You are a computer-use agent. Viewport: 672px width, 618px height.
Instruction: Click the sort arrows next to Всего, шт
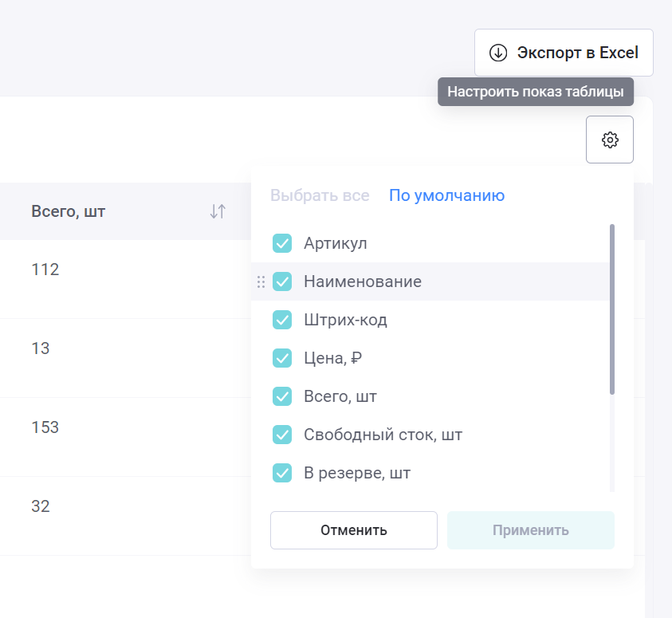pyautogui.click(x=218, y=211)
